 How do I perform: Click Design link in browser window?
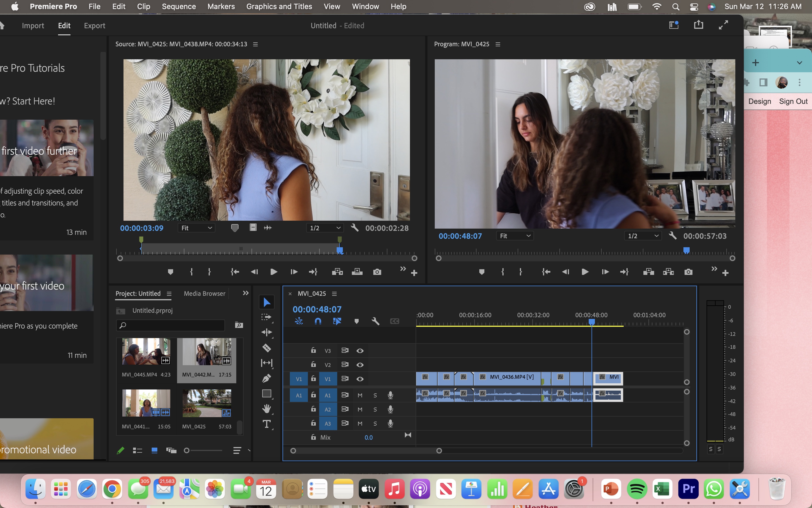tap(760, 102)
